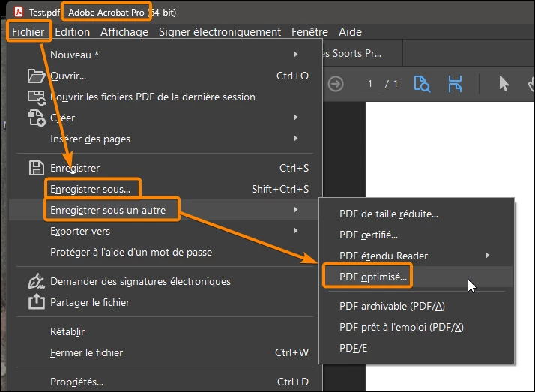535x392 pixels.
Task: Expand PDF étendu Reader submenu
Action: tap(417, 256)
